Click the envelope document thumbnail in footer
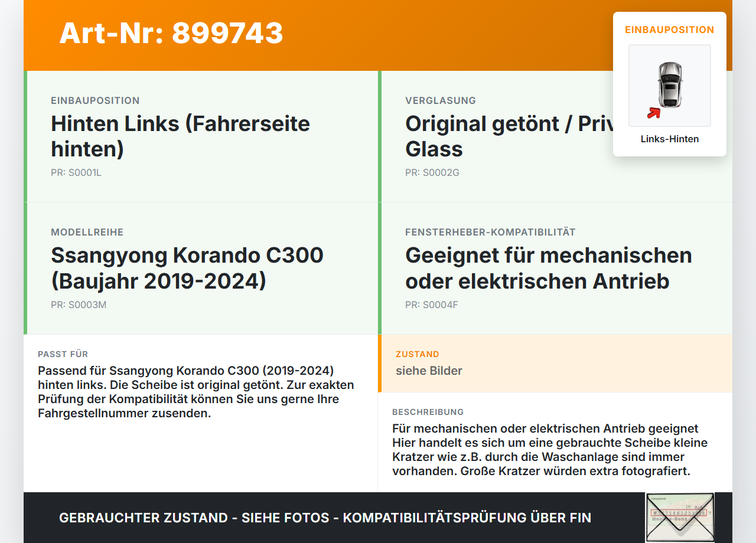This screenshot has width=756, height=543. point(680,518)
